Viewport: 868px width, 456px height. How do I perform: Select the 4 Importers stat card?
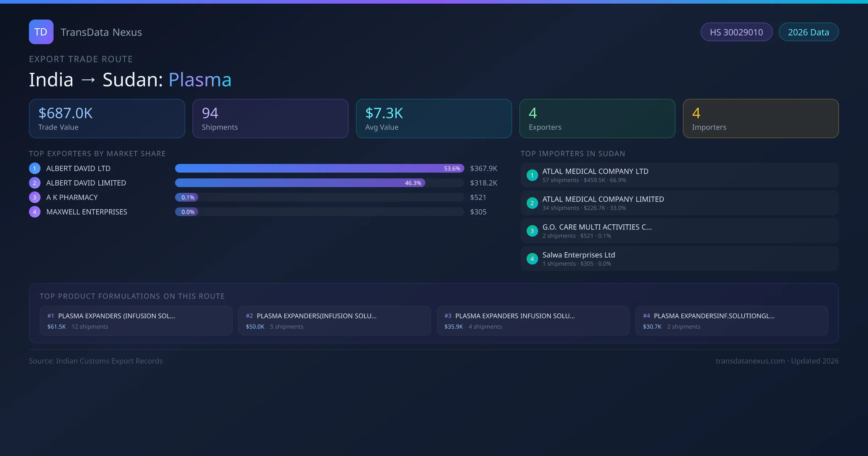pos(761,118)
